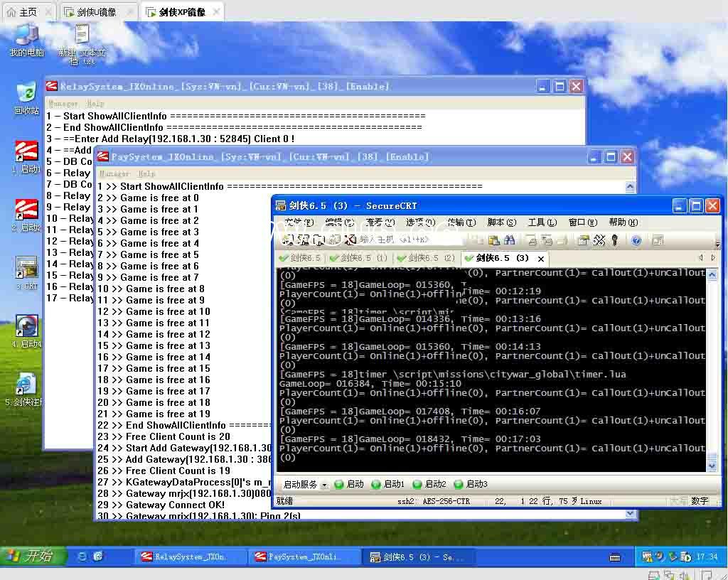Click the Paste clipboard icon in SecureCRT toolbar
The image size is (728, 580).
pyautogui.click(x=494, y=240)
